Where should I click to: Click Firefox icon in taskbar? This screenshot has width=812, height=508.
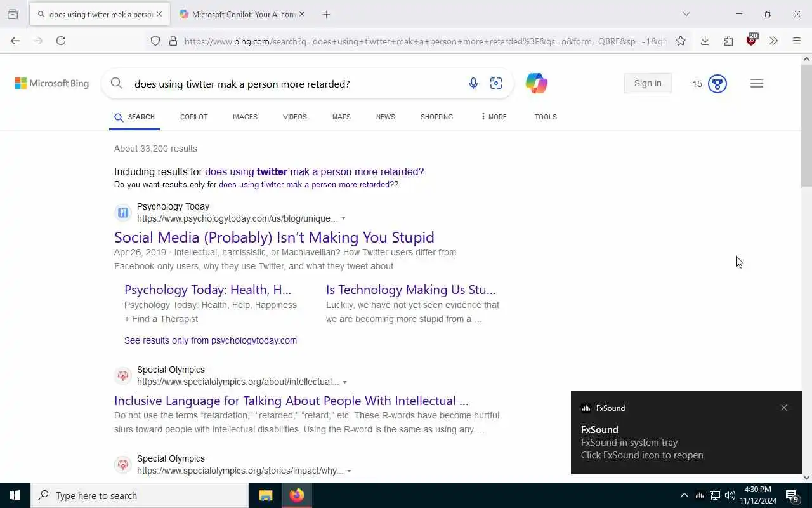(x=297, y=495)
